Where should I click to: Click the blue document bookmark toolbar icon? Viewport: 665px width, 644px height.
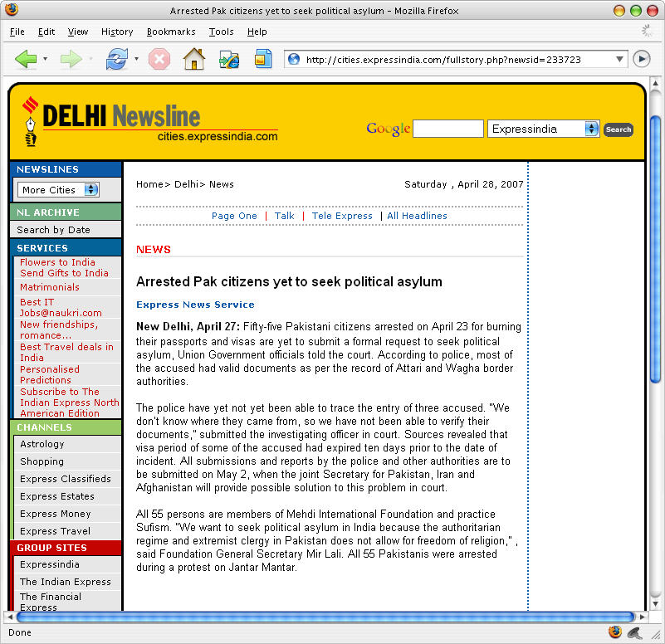tap(263, 59)
